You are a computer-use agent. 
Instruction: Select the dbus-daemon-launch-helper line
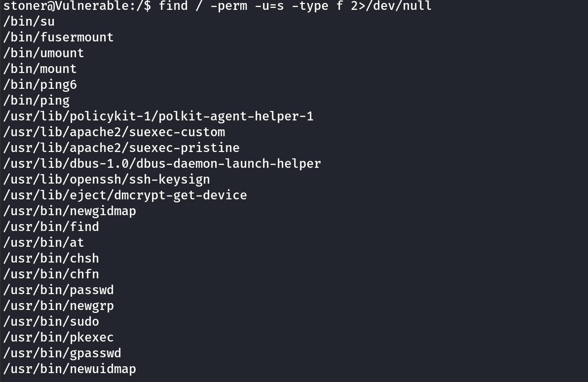pos(162,164)
